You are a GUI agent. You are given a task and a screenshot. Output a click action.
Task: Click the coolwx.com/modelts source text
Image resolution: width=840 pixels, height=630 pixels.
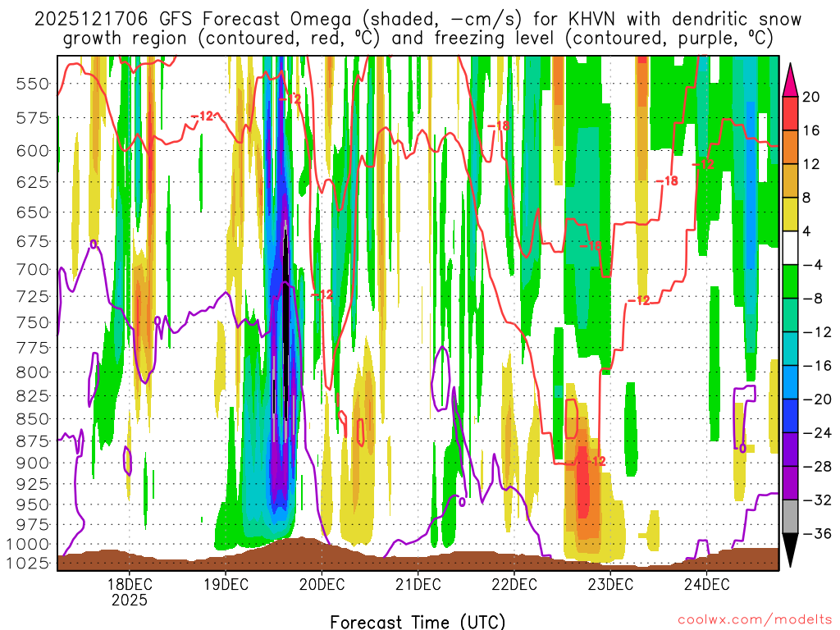(x=755, y=620)
